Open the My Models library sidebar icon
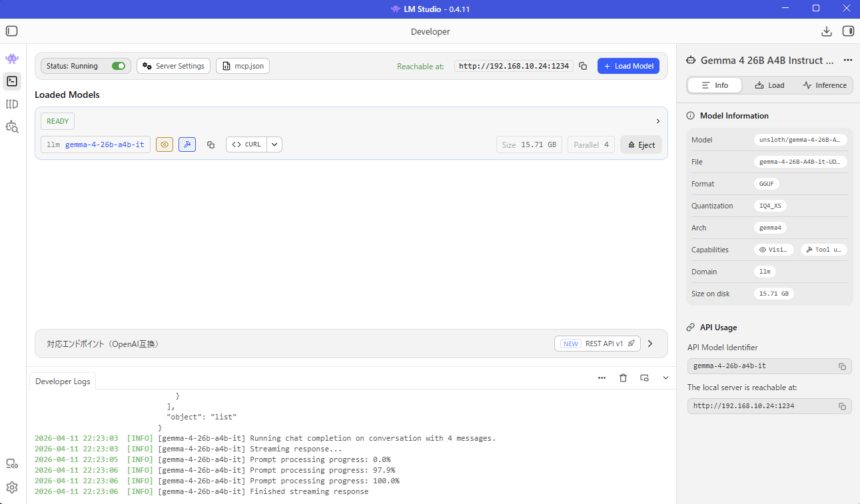Screen dimensions: 860x504 click(x=12, y=104)
